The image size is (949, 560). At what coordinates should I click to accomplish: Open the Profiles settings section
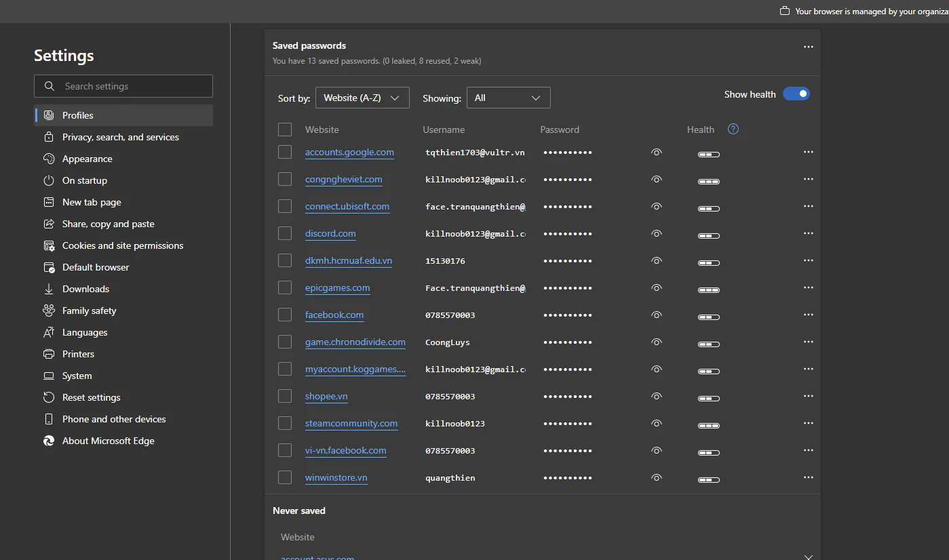[x=124, y=115]
